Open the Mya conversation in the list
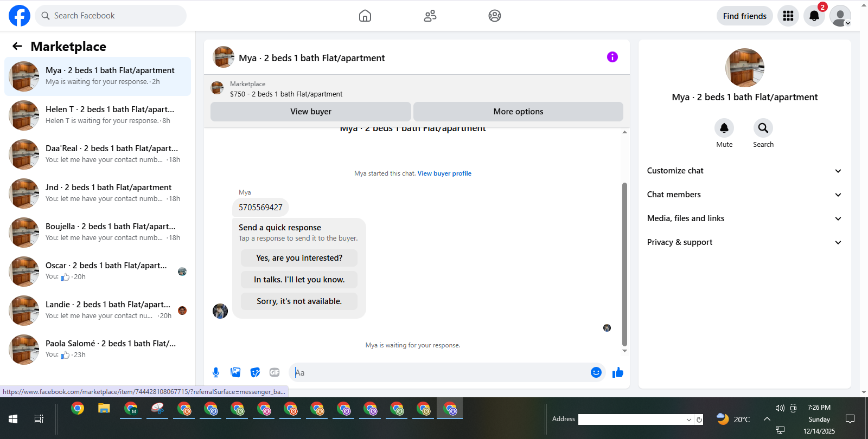 pos(98,76)
